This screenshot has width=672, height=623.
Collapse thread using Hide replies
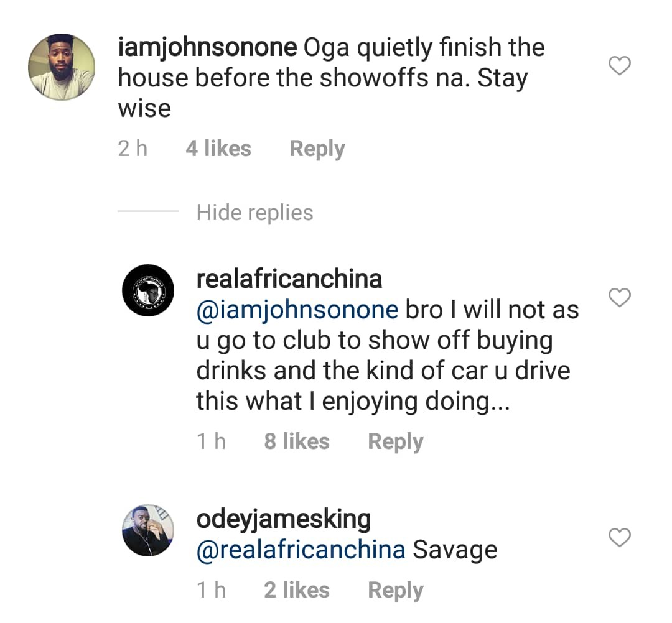click(x=254, y=213)
